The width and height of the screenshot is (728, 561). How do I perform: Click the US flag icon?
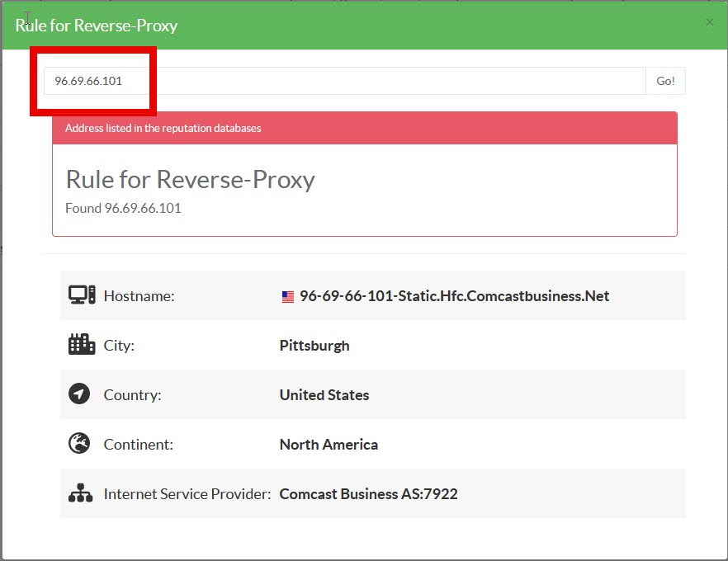(x=287, y=297)
